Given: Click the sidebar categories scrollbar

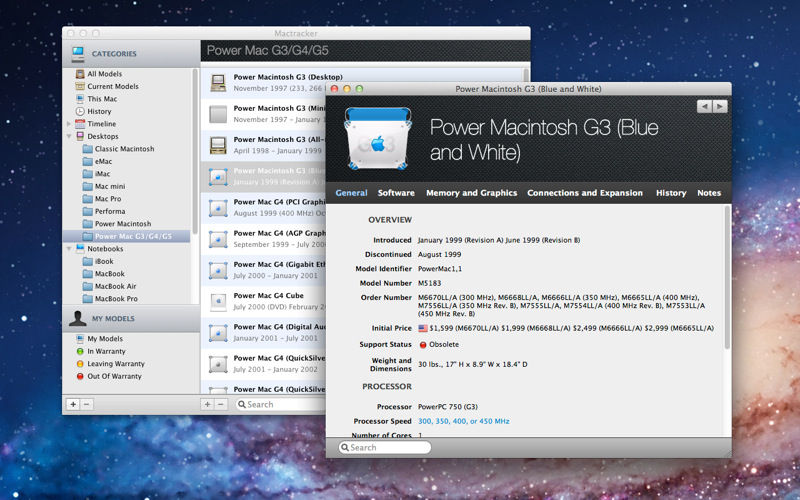Looking at the screenshot, I should pos(195,153).
